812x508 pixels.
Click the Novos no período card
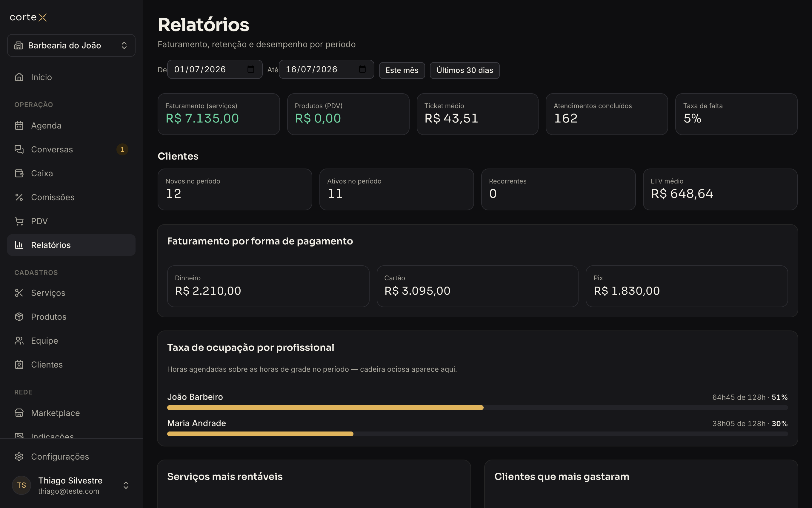pyautogui.click(x=235, y=189)
